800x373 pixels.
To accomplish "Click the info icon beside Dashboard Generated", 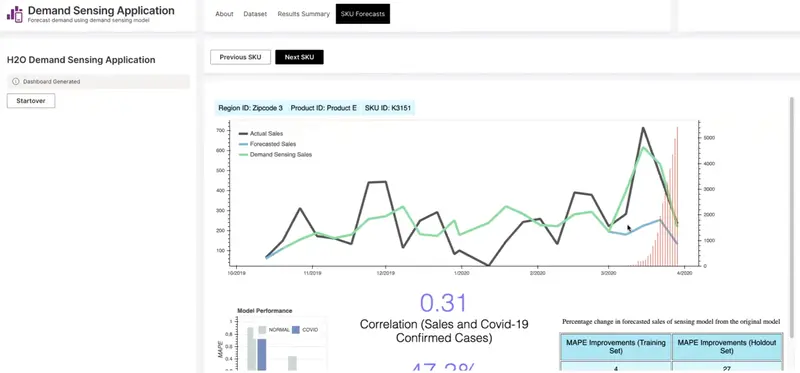I will pos(15,82).
